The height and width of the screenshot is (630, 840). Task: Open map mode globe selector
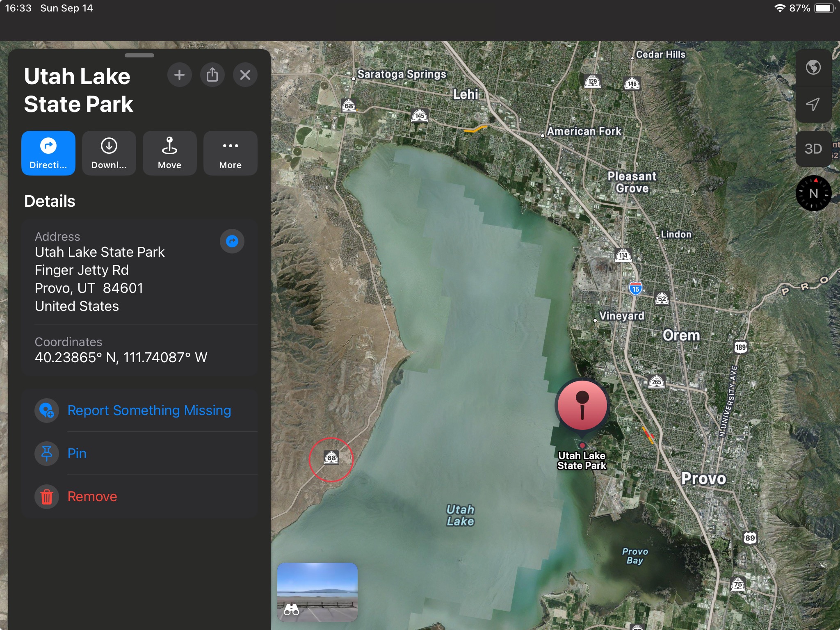tap(813, 67)
